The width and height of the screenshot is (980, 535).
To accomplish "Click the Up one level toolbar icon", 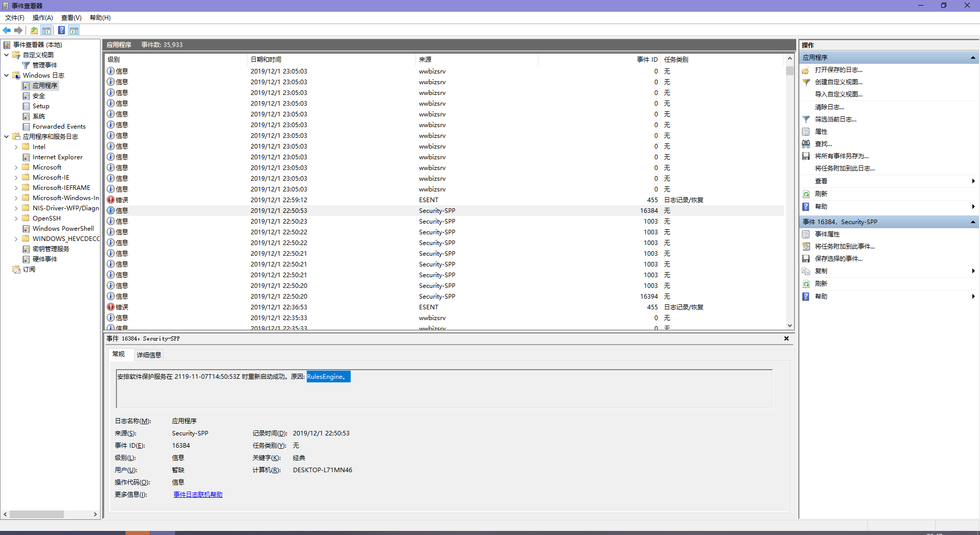I will tap(34, 31).
